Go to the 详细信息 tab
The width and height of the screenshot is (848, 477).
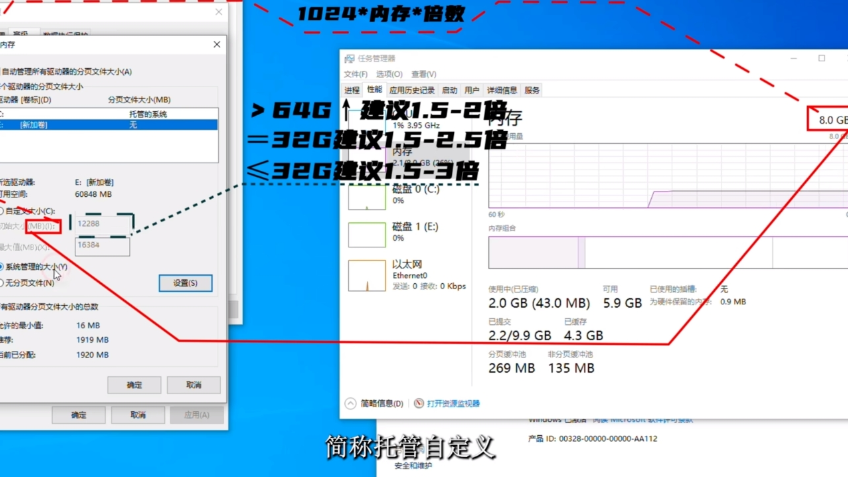pos(502,90)
